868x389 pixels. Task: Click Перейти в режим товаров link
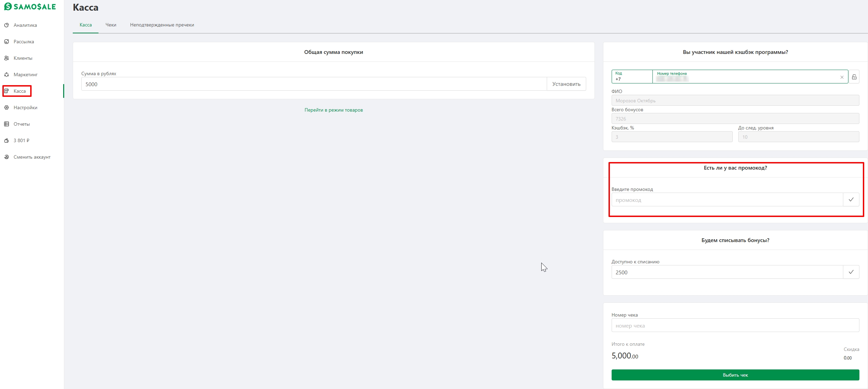[334, 110]
